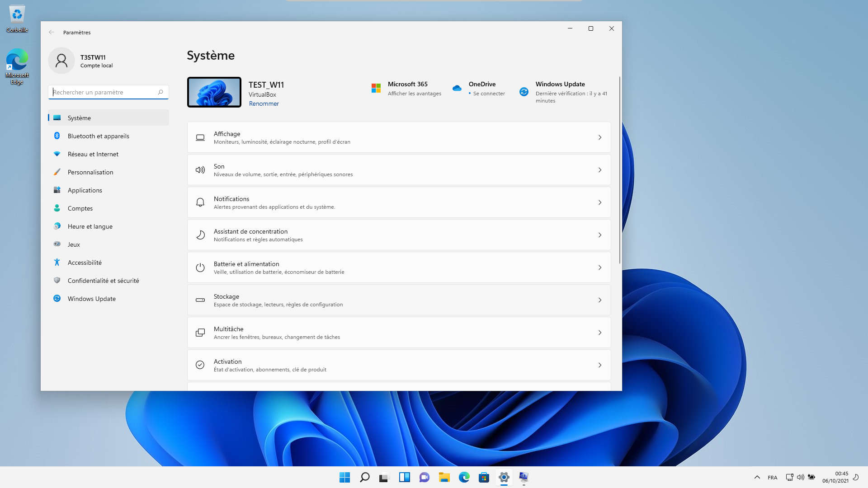The width and height of the screenshot is (868, 488).
Task: Click the OneDrive cloud icon
Action: 457,89
